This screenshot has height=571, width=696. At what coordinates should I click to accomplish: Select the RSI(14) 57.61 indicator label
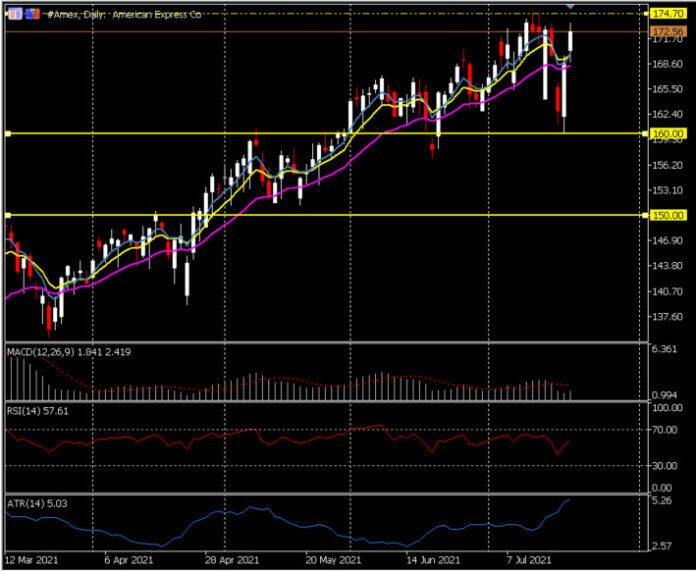38,411
